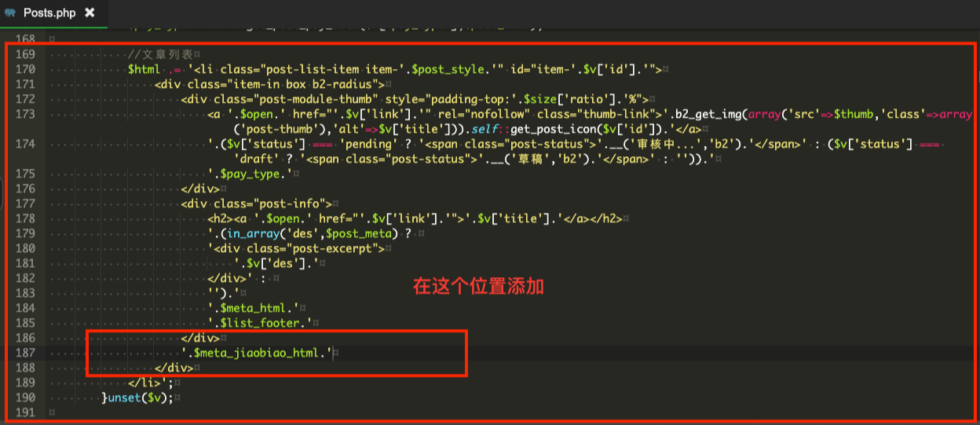
Task: Close the Posts.php tab
Action: coord(90,13)
